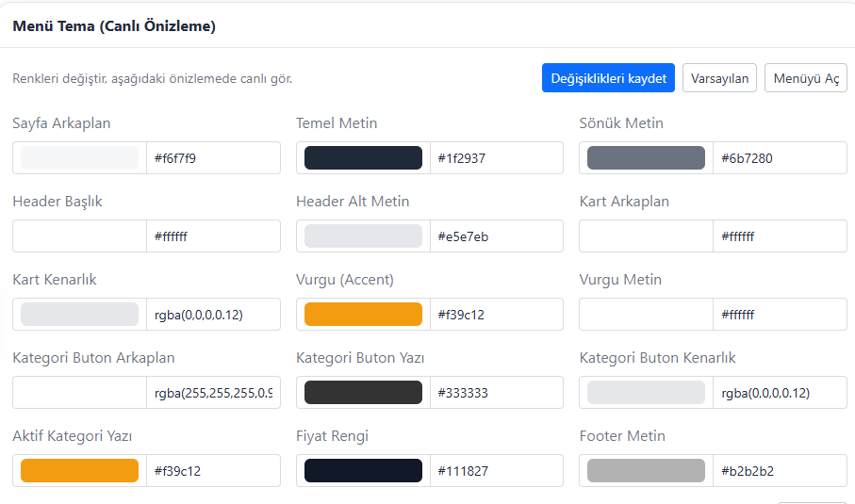Edit the Header Başlık hex value field

point(213,236)
